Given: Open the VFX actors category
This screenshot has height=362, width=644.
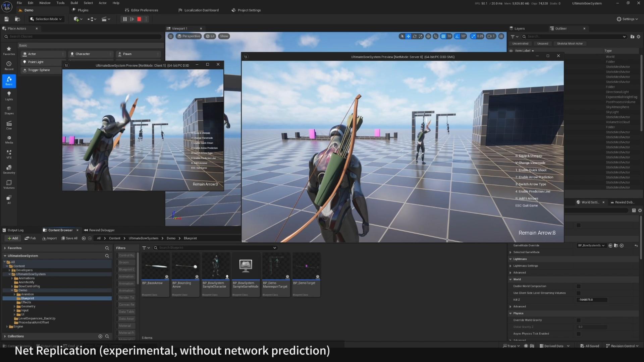Looking at the screenshot, I should coord(9,154).
